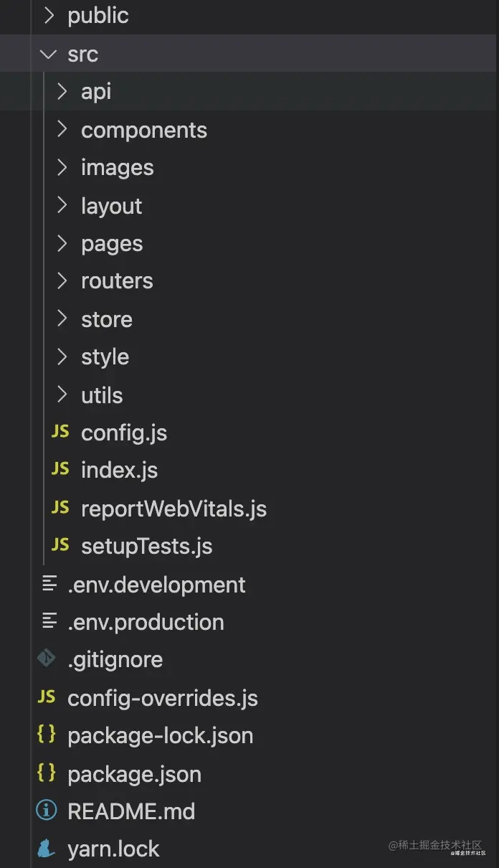The height and width of the screenshot is (868, 499).
Task: Click the api folder name
Action: [96, 92]
